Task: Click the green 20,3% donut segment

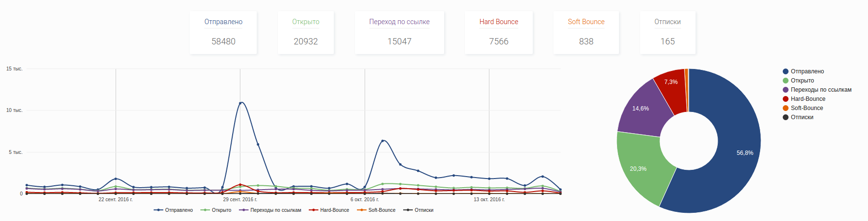Action: coord(640,166)
